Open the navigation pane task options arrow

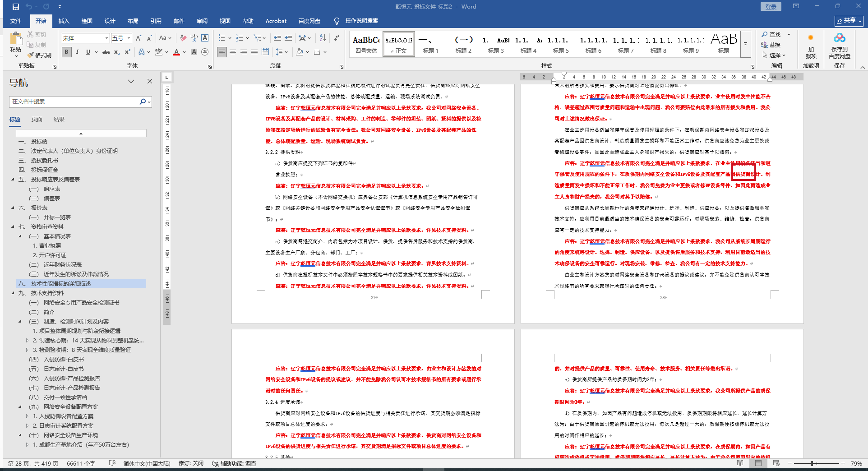pos(131,82)
